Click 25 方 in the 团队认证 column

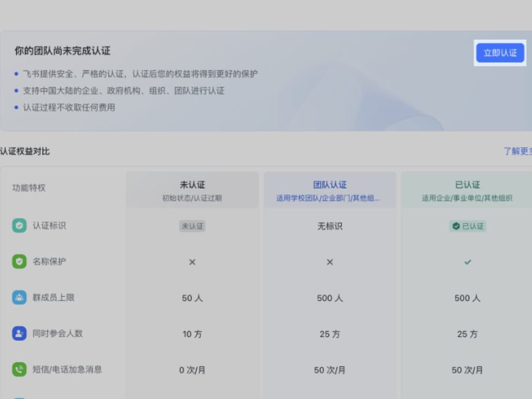point(330,334)
